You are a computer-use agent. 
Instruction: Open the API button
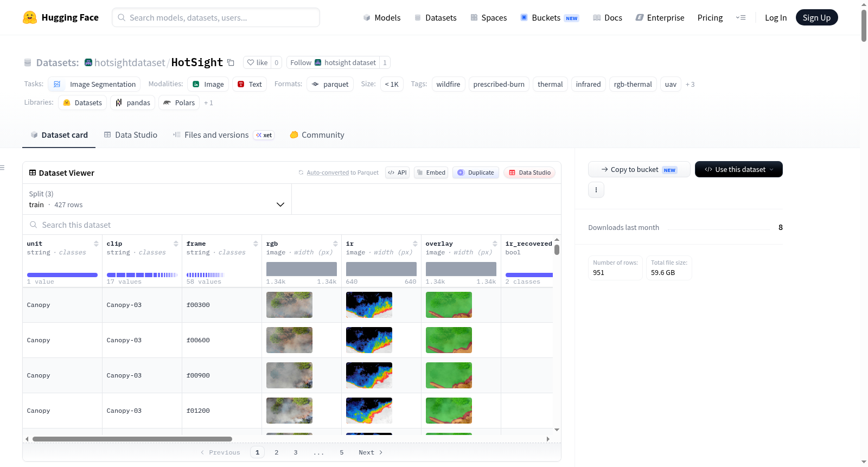(x=397, y=172)
